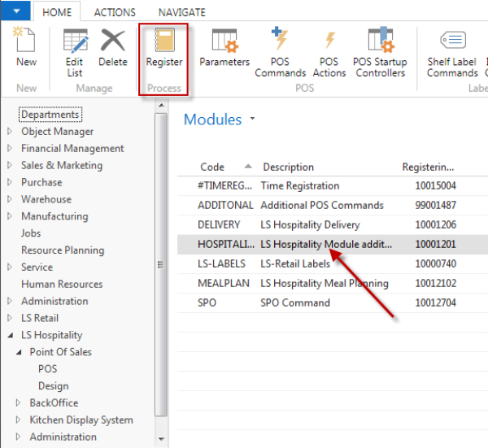Viewport: 488px width, 448px height.
Task: Click LS Hospitality Delivery description
Action: pos(311,225)
